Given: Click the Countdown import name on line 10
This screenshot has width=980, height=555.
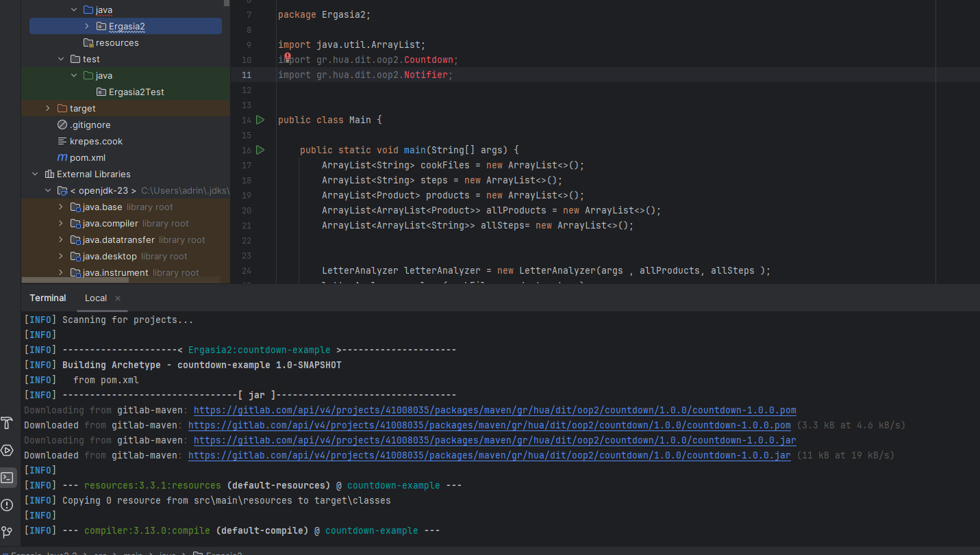Looking at the screenshot, I should click(429, 60).
